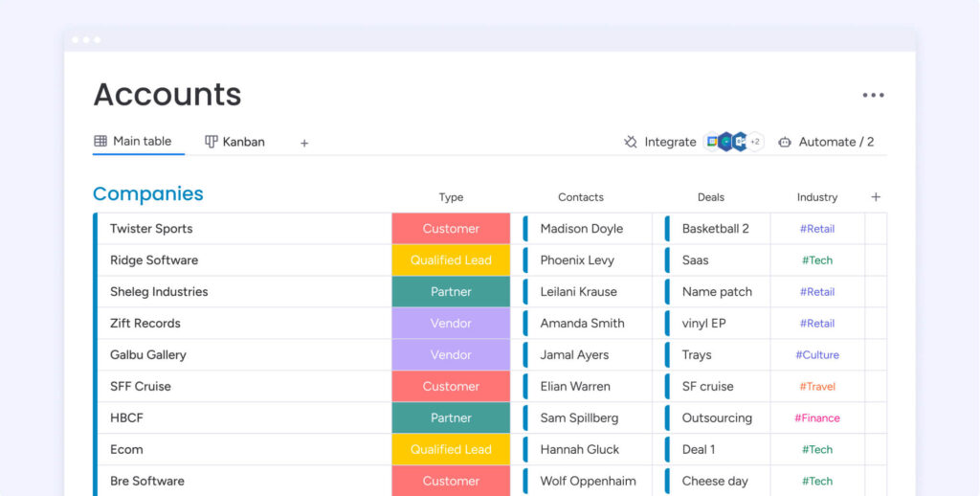Click the Deals column header
Screen dimensions: 980x496
pos(711,197)
